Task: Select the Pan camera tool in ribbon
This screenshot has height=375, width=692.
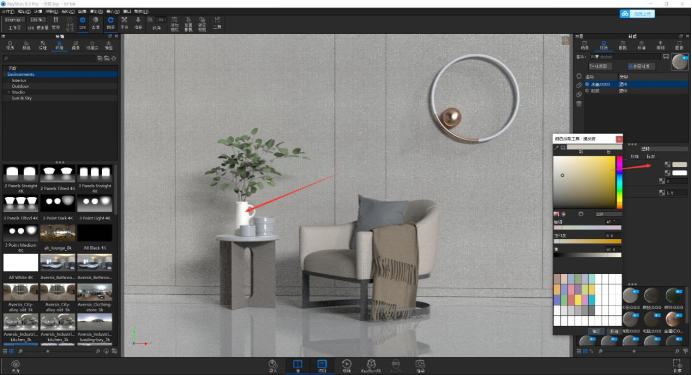Action: 124,23
